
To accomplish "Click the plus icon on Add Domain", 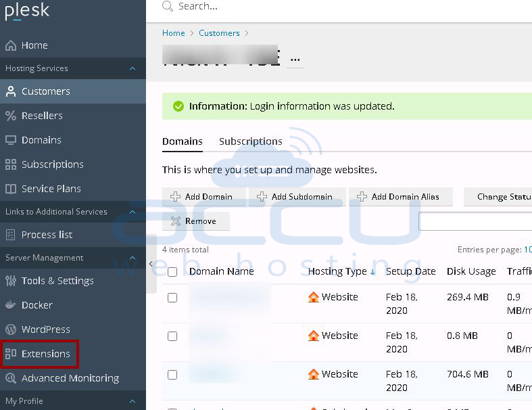I will (175, 196).
